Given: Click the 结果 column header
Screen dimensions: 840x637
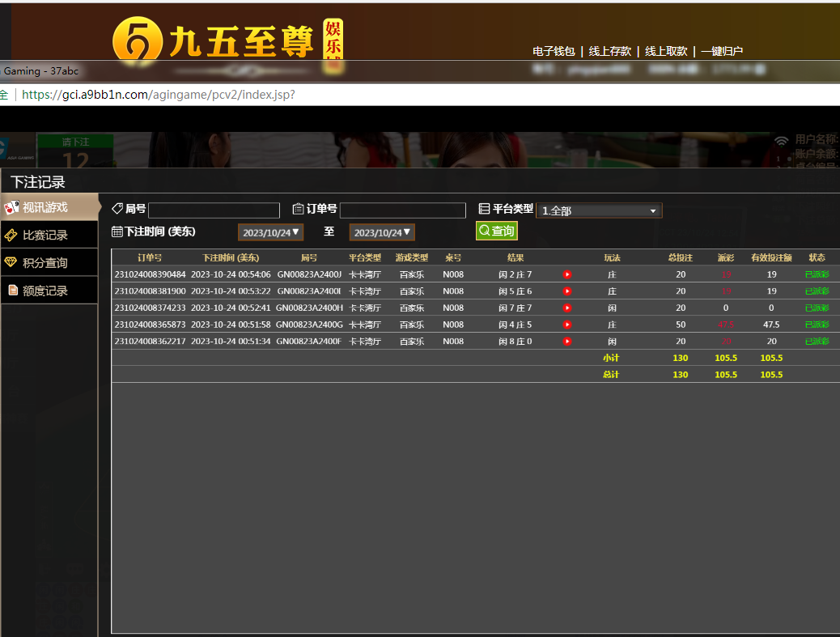Looking at the screenshot, I should (515, 257).
